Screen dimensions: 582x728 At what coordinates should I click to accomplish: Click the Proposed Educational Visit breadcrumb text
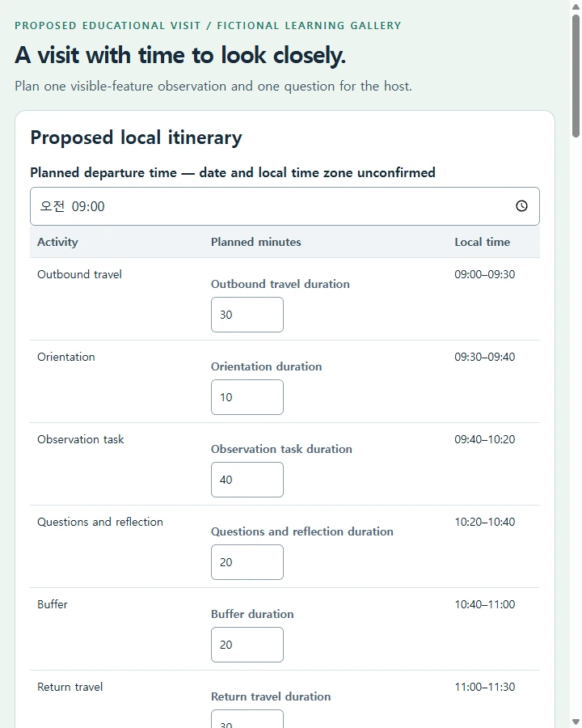click(208, 26)
